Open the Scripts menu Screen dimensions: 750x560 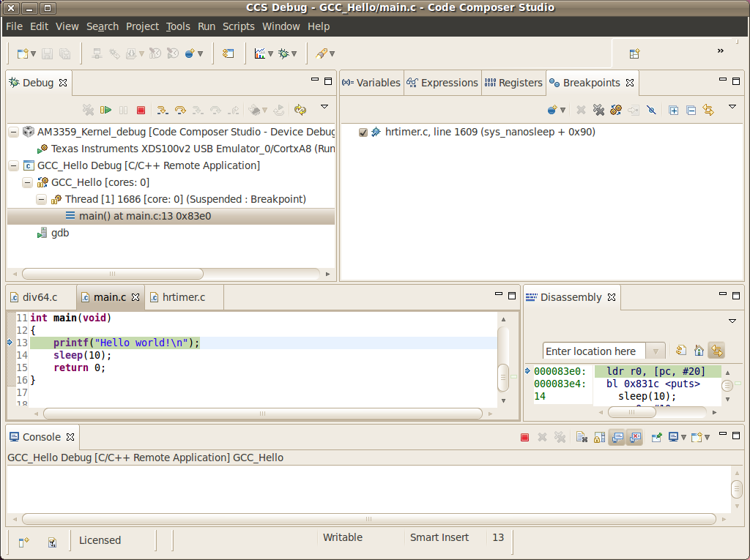[238, 26]
